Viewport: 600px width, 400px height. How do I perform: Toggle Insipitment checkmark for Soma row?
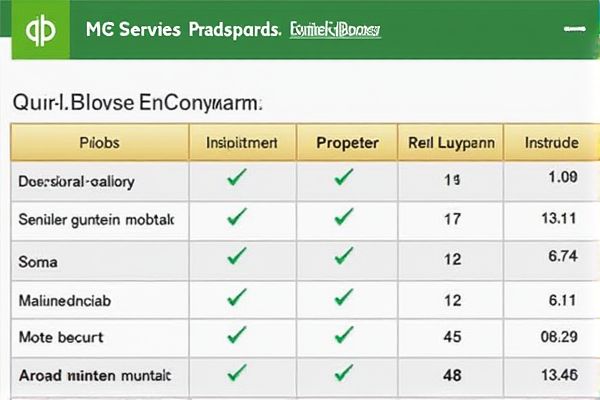pyautogui.click(x=237, y=256)
